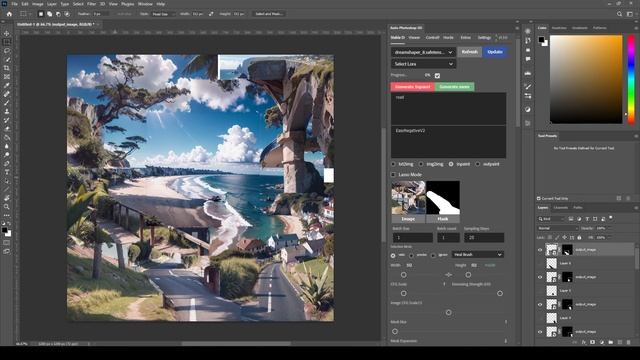Open the Plugins menu
This screenshot has width=640, height=360.
[128, 4]
